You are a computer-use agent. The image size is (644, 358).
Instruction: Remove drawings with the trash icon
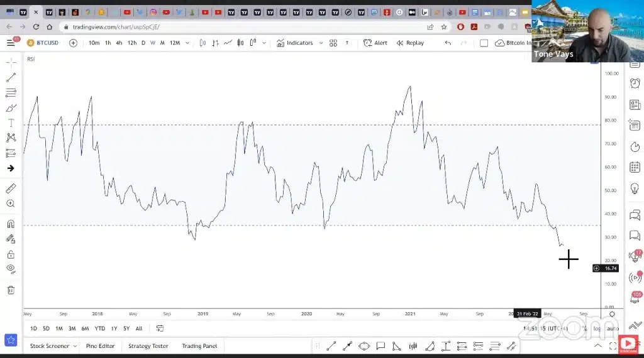click(x=11, y=290)
